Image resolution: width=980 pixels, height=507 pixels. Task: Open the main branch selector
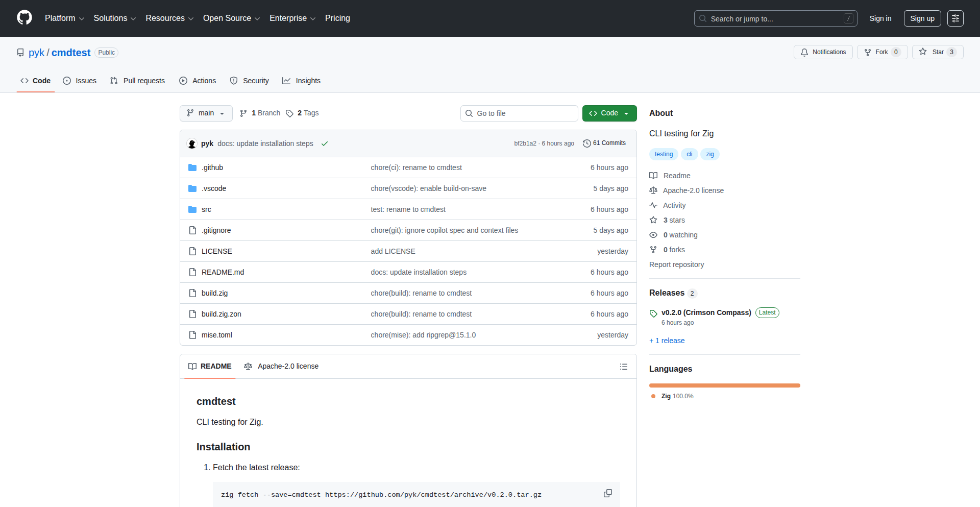pyautogui.click(x=206, y=113)
